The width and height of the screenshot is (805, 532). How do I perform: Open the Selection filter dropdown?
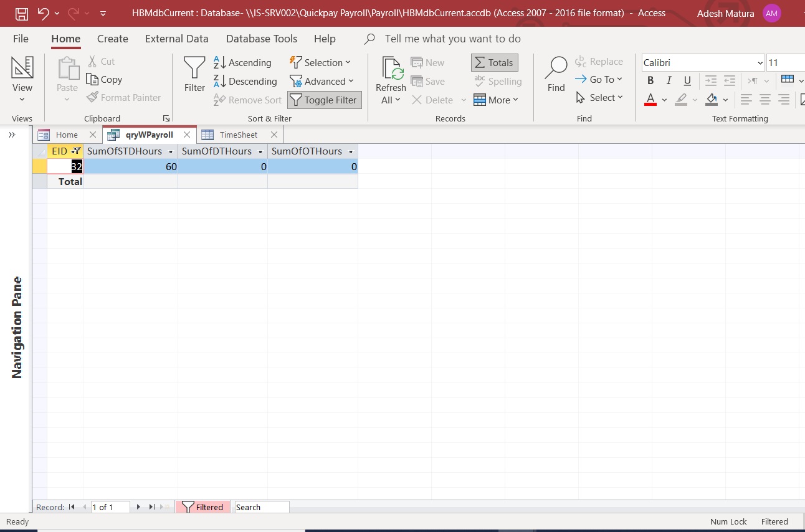320,62
